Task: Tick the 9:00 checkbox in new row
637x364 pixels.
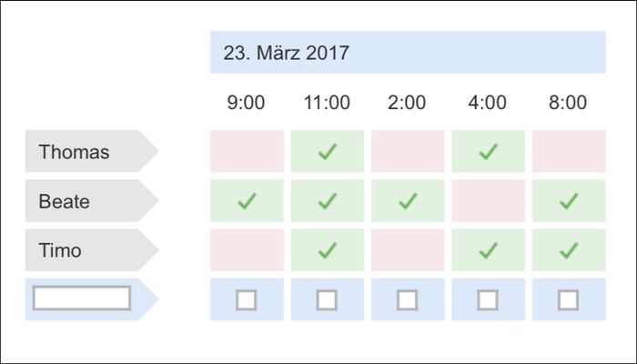Action: coord(247,299)
